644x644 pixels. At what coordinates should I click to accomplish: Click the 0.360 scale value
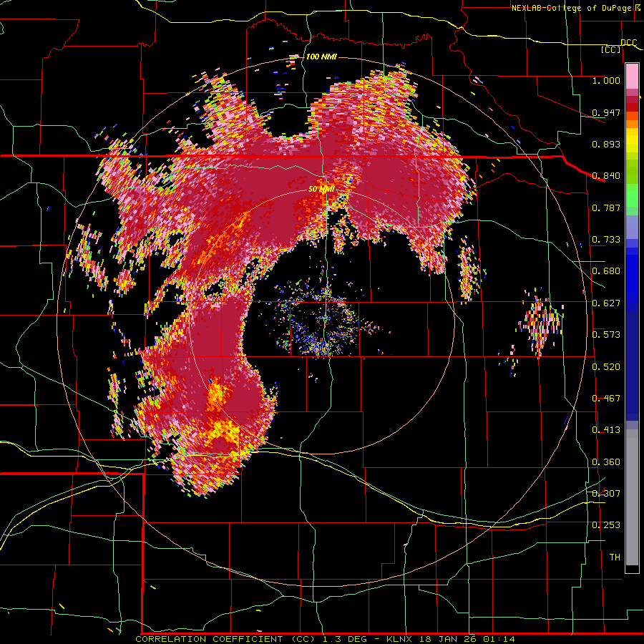point(606,462)
